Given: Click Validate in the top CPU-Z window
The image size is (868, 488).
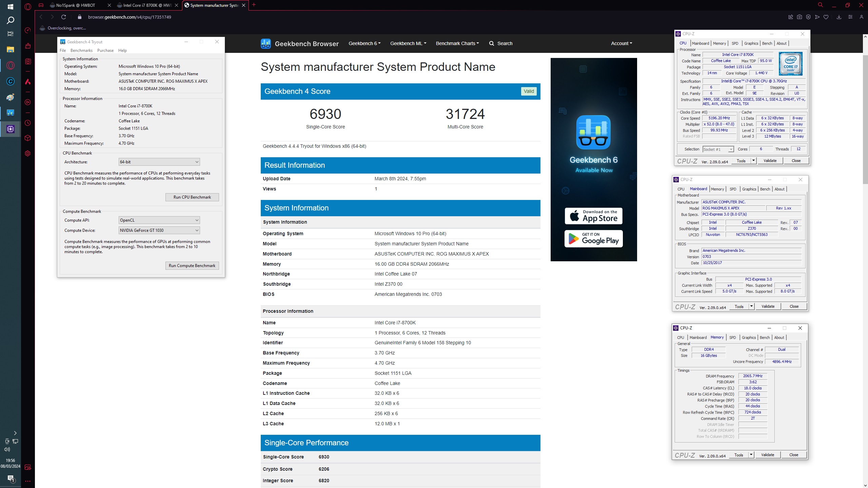Looking at the screenshot, I should pos(770,161).
